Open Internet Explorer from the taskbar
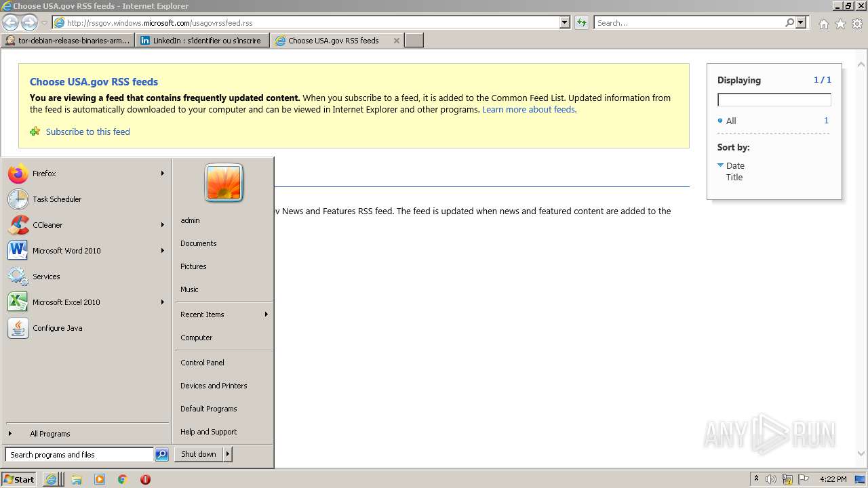This screenshot has width=868, height=488. [x=52, y=479]
